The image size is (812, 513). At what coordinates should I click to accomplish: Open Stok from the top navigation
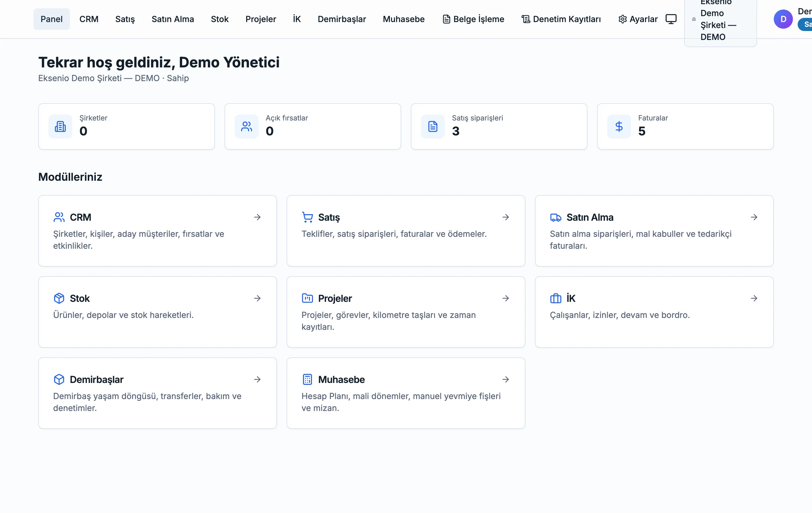(x=219, y=19)
